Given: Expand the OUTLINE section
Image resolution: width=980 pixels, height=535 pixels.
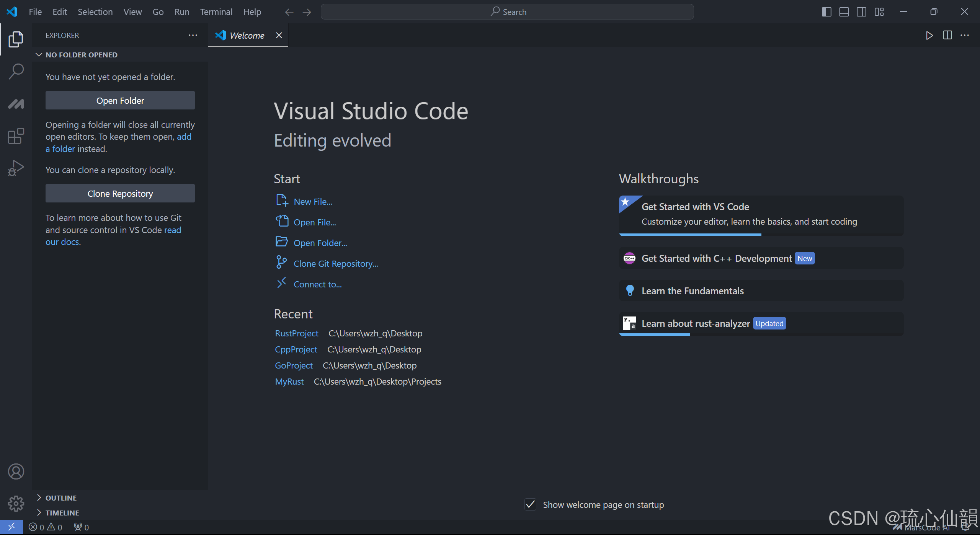Looking at the screenshot, I should (61, 498).
